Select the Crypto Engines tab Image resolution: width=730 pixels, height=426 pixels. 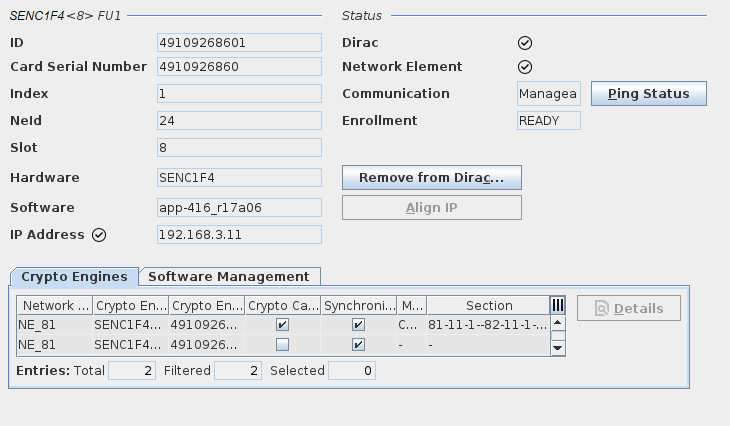coord(74,277)
